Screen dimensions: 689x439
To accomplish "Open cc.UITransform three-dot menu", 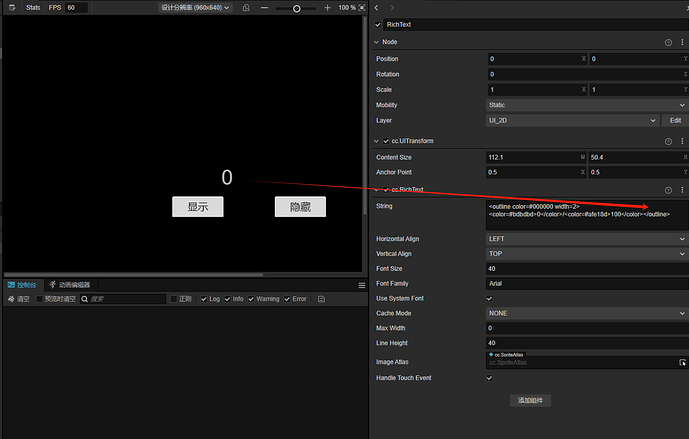I will [x=682, y=141].
